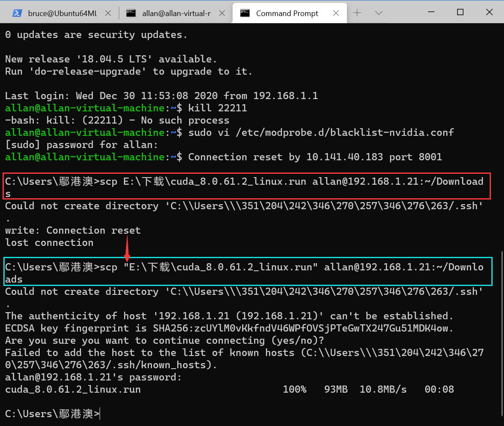This screenshot has height=426, width=504.
Task: Open the new-tab profile dropdown chevron
Action: tap(379, 13)
